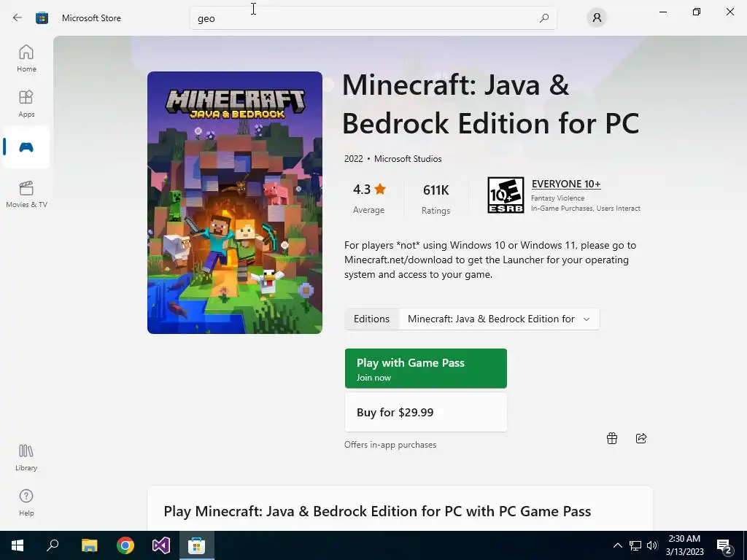Switch to the Apps tab

26,103
